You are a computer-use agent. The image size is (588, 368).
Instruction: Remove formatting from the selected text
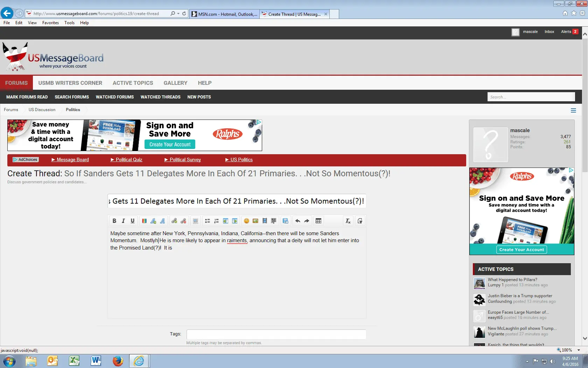pos(348,221)
